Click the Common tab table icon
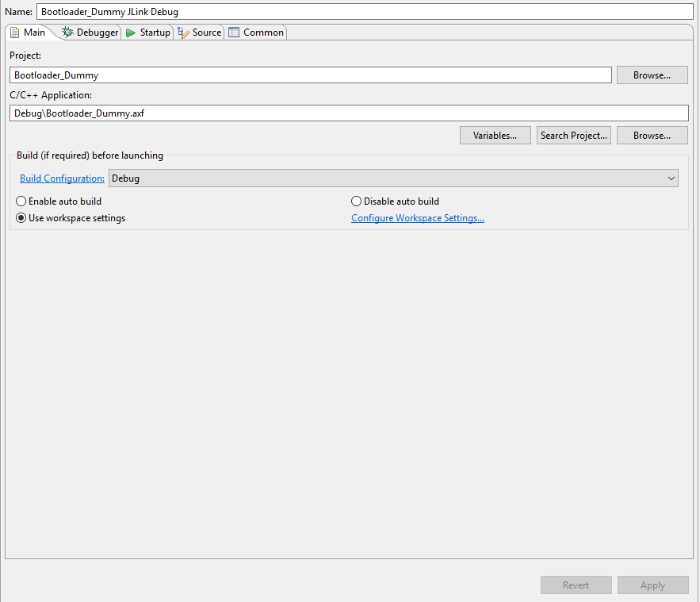 234,33
